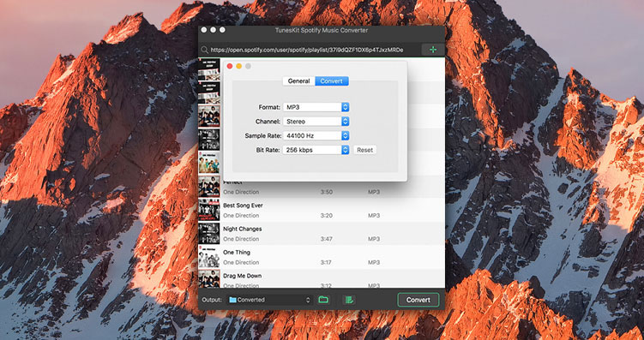Select the Best Song Ever album thumbnail
644x340 pixels.
[209, 210]
